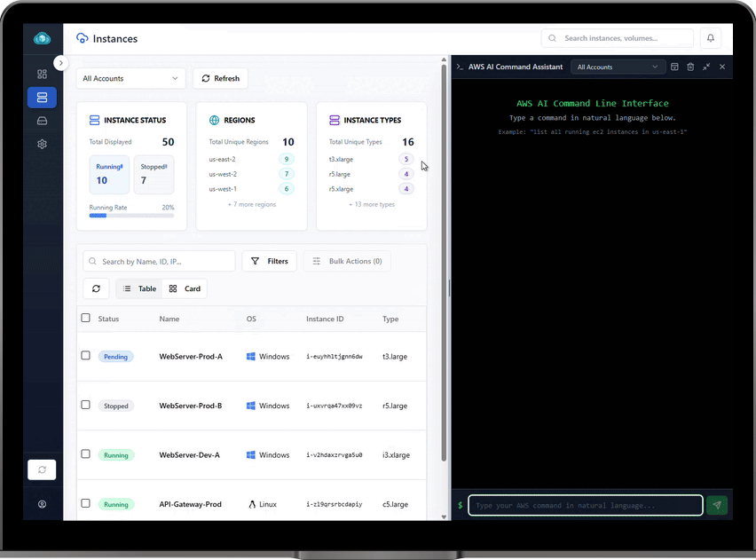Click the Linux icon for API-Gateway-Prod
The width and height of the screenshot is (756, 560).
click(x=252, y=504)
